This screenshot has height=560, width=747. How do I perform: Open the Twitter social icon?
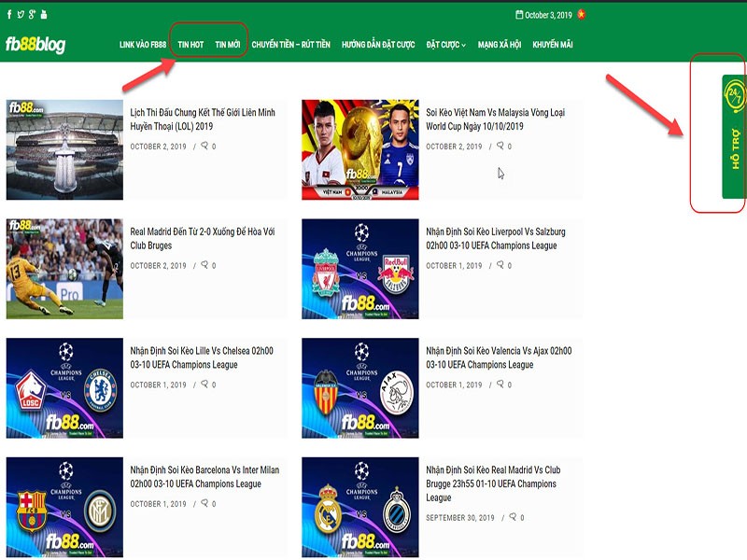21,14
